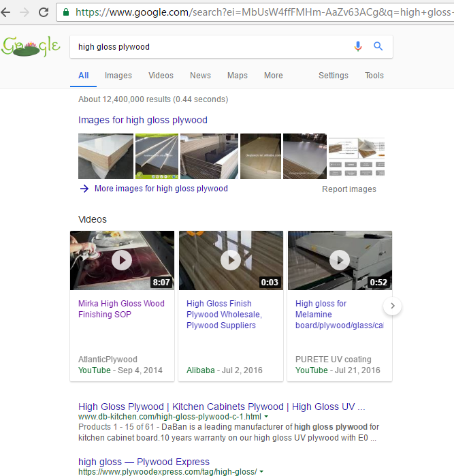Viewport: 454px width, 476px height.
Task: Show next videos with the carousel chevron
Action: pyautogui.click(x=392, y=306)
